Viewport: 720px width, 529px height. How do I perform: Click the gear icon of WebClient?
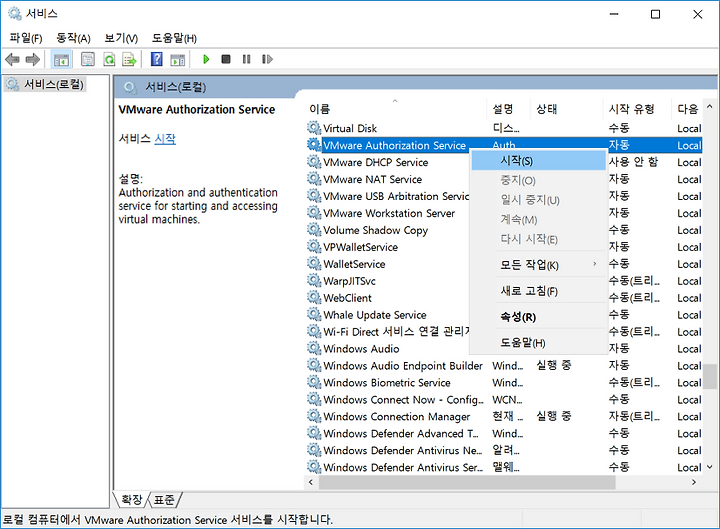coord(314,298)
